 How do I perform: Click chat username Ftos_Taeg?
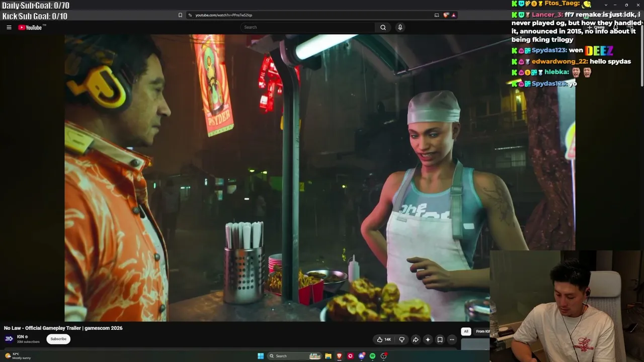click(x=562, y=4)
